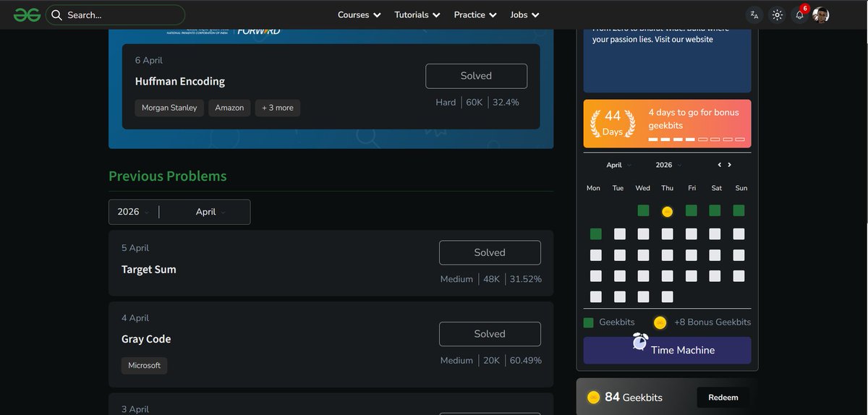Click the search magnifier icon
The image size is (868, 415).
coord(56,14)
